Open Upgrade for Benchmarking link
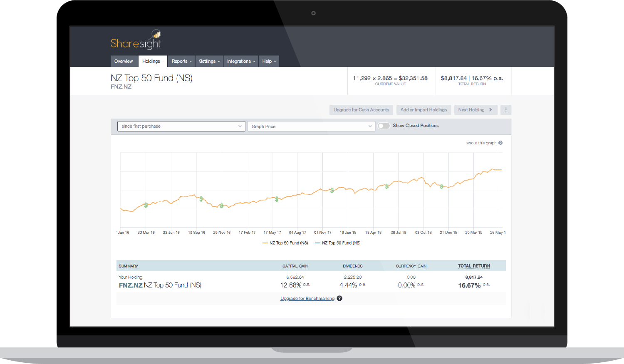Image resolution: width=624 pixels, height=364 pixels. [x=307, y=298]
